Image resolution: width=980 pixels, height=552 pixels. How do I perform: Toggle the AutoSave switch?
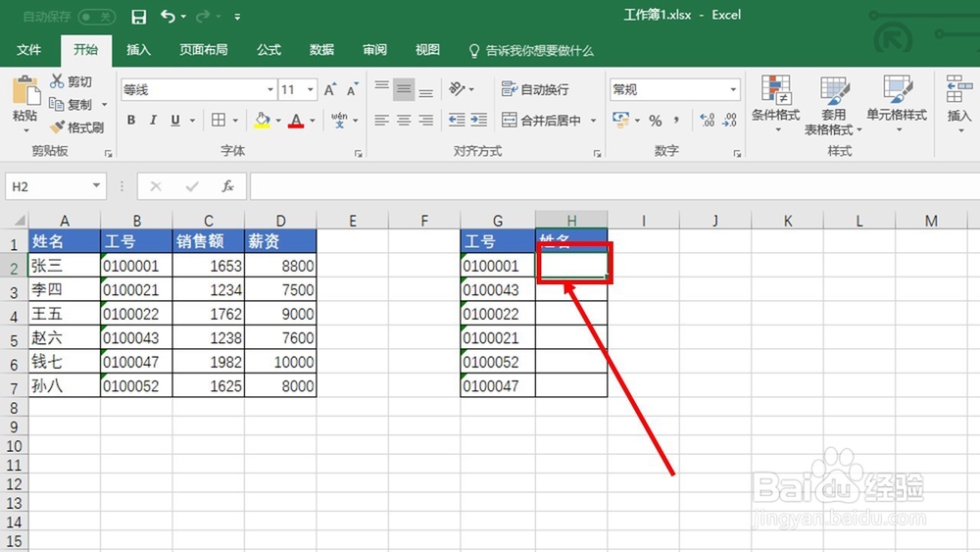tap(97, 17)
